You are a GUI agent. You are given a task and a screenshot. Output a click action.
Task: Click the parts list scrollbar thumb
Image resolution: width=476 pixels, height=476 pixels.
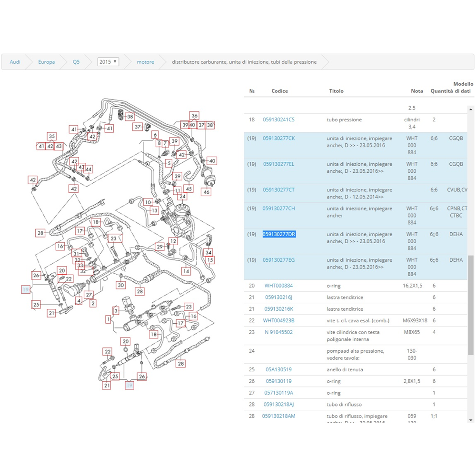471,305
